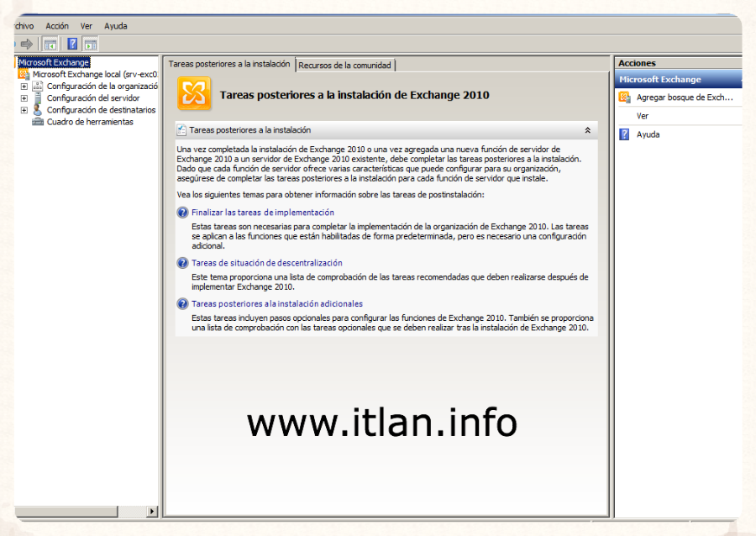Screen dimensions: 756x536
Task: Click the forward arrow toolbar icon
Action: click(27, 44)
